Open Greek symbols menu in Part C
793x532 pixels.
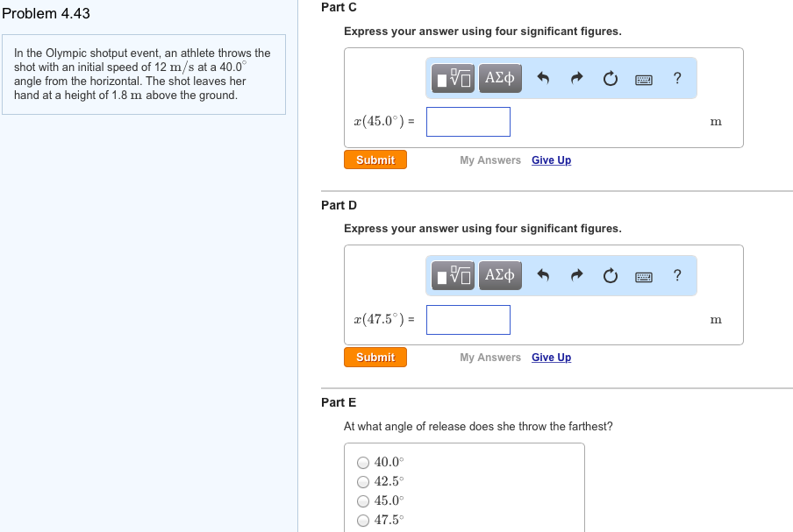click(499, 79)
